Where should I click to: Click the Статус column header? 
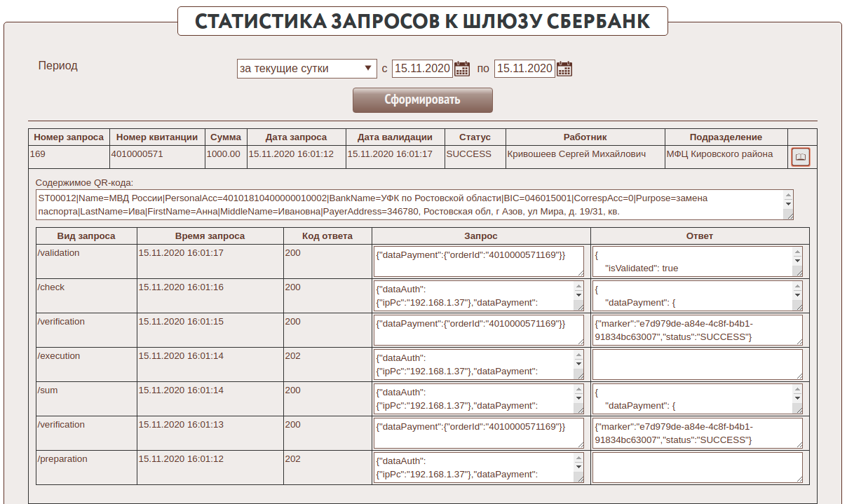475,137
